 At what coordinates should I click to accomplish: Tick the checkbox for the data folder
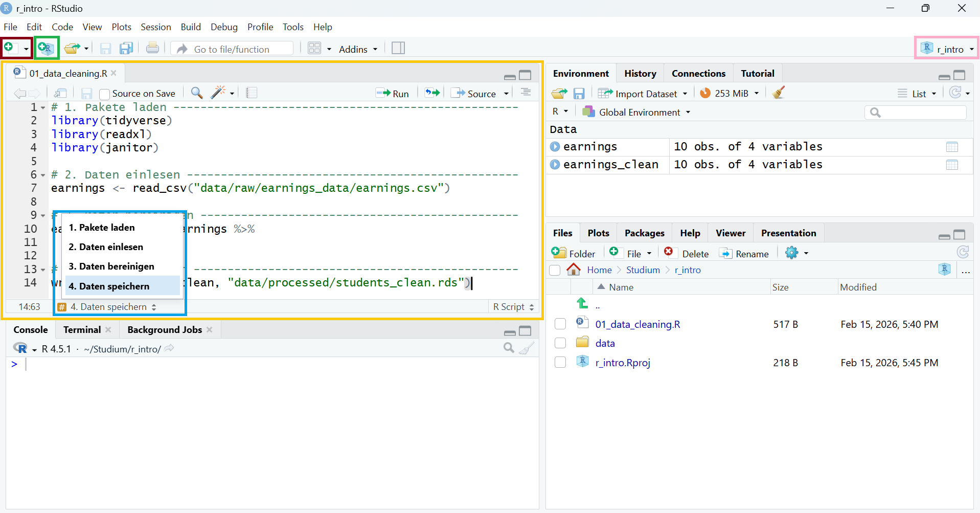(560, 343)
